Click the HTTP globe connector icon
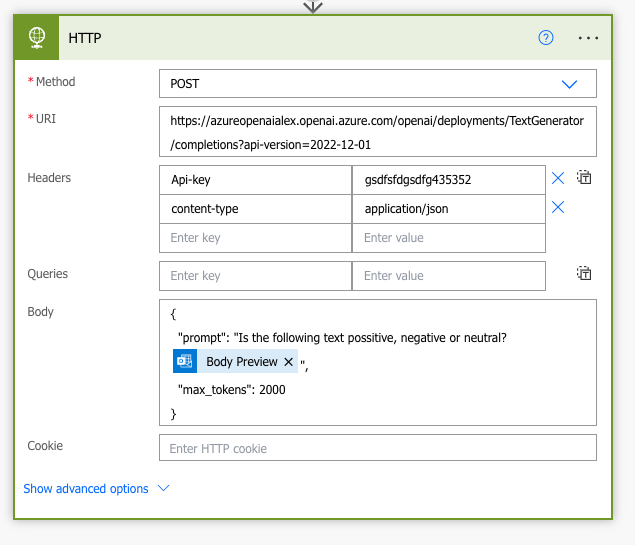 (x=37, y=38)
